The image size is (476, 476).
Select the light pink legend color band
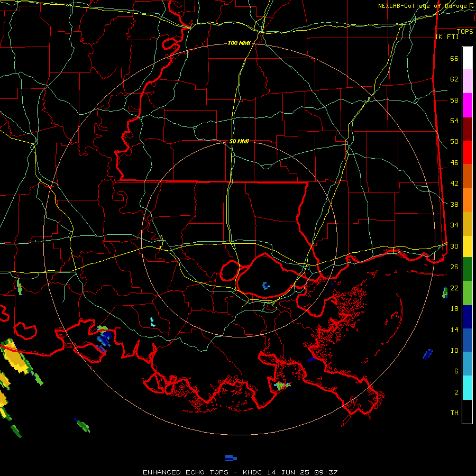click(467, 81)
